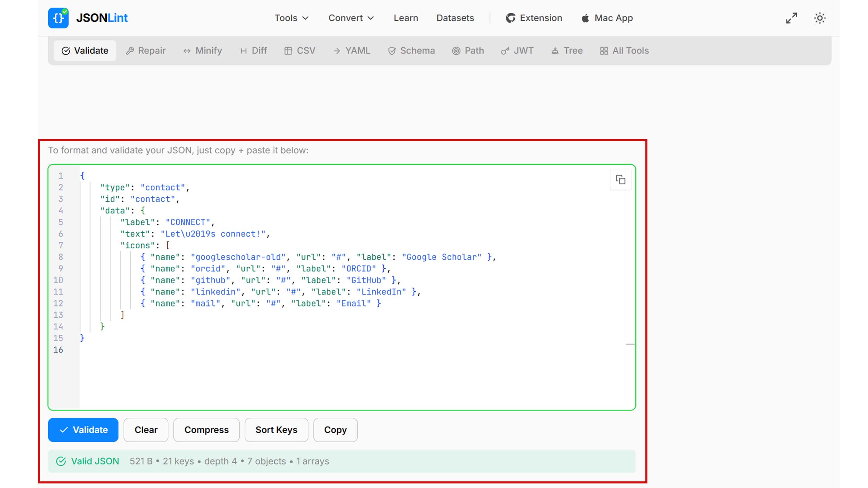Click line number 1 in gutter
This screenshot has width=868, height=488.
click(x=61, y=176)
